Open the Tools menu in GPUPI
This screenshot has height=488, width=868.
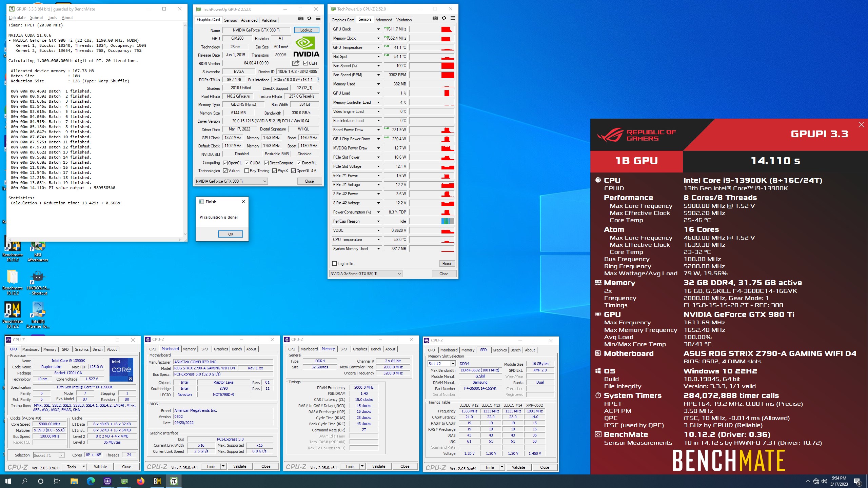coord(52,18)
